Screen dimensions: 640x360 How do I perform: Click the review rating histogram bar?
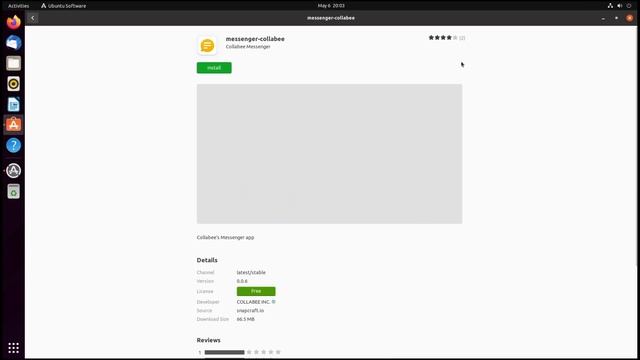[224, 352]
